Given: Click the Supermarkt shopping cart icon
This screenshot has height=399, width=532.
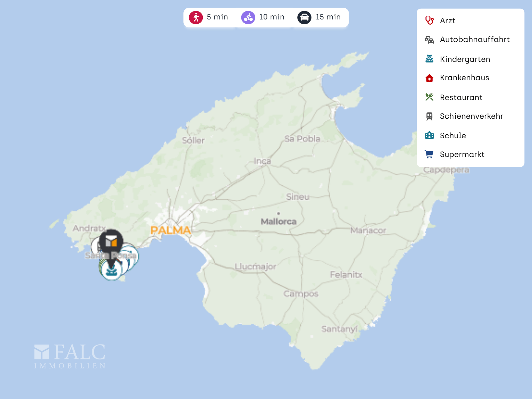Looking at the screenshot, I should point(430,155).
